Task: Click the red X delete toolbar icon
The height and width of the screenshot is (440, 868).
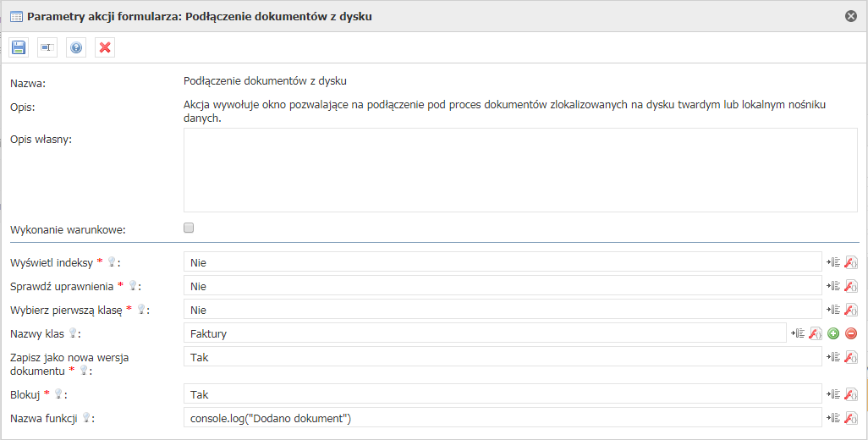Action: click(x=105, y=47)
